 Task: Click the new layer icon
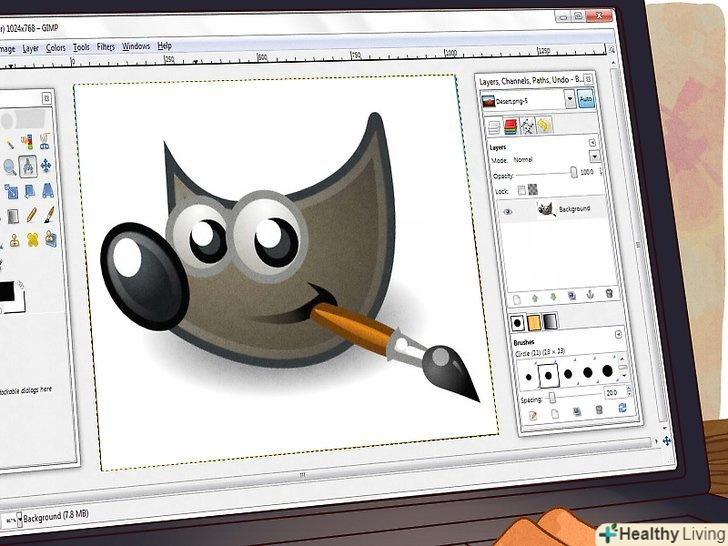tap(517, 300)
